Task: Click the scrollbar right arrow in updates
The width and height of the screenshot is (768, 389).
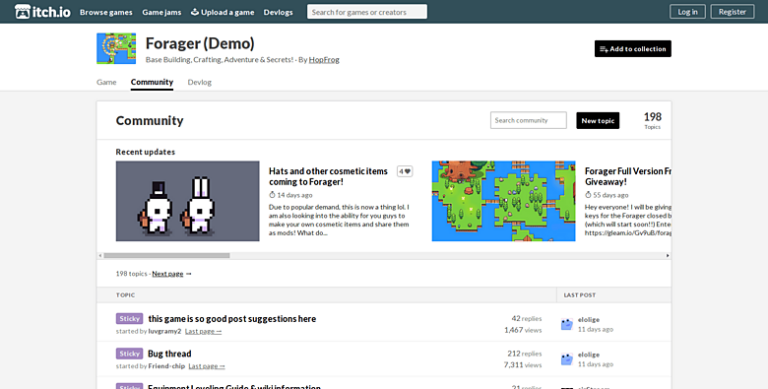Action: tap(667, 256)
